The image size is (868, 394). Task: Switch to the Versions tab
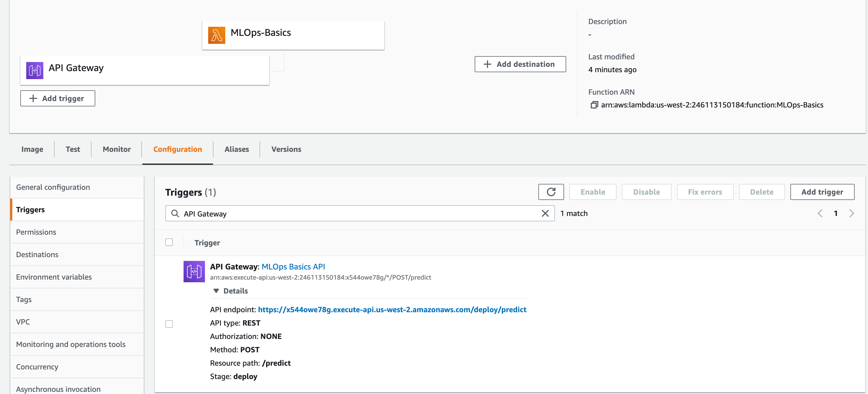(286, 149)
